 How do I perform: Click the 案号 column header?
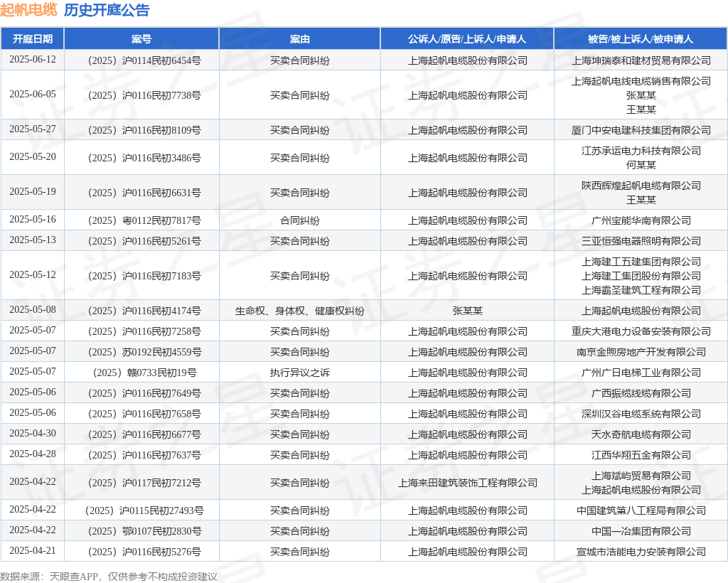click(141, 39)
